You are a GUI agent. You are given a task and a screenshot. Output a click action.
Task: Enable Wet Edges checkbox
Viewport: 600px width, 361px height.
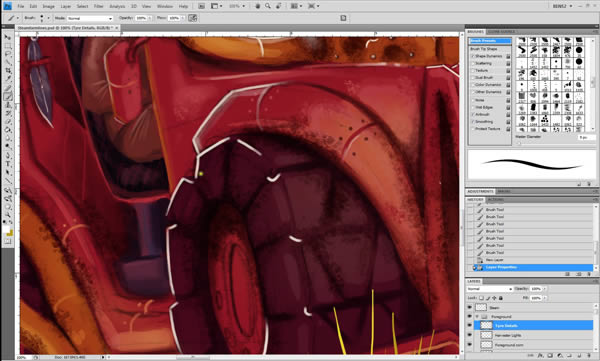point(473,107)
